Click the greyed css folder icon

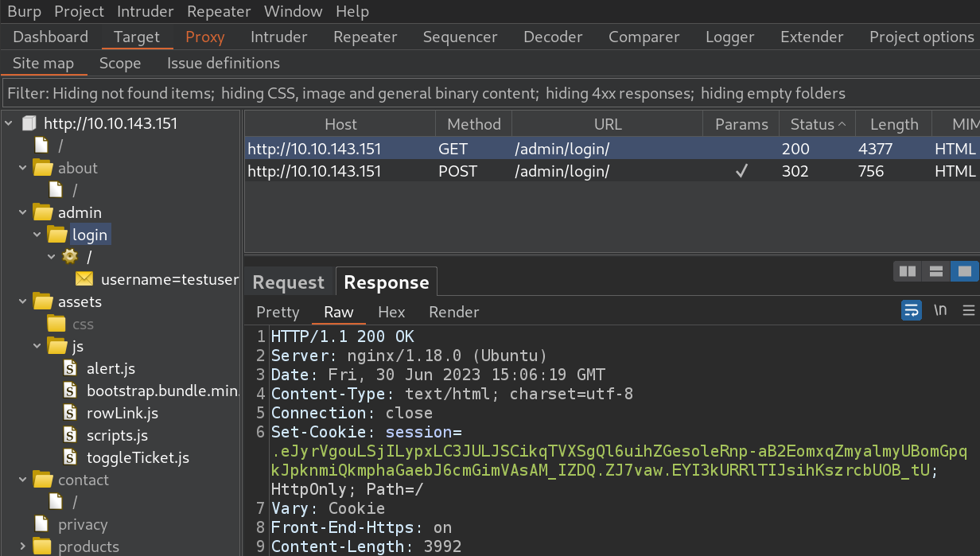[x=56, y=324]
